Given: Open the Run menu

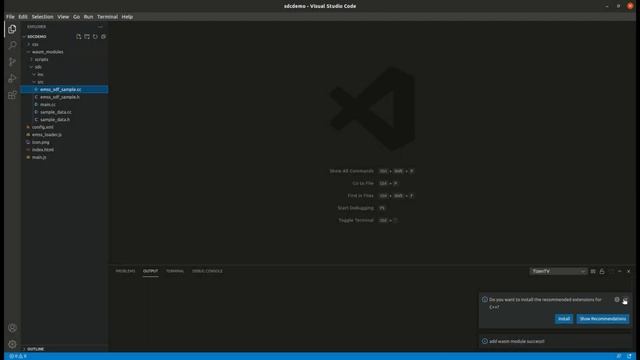Looking at the screenshot, I should tap(88, 17).
